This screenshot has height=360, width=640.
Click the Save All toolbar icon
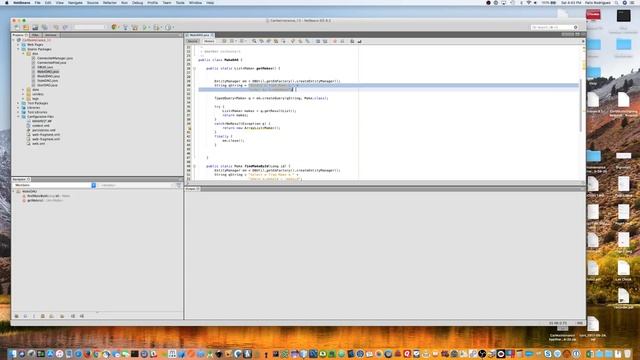(44, 27)
